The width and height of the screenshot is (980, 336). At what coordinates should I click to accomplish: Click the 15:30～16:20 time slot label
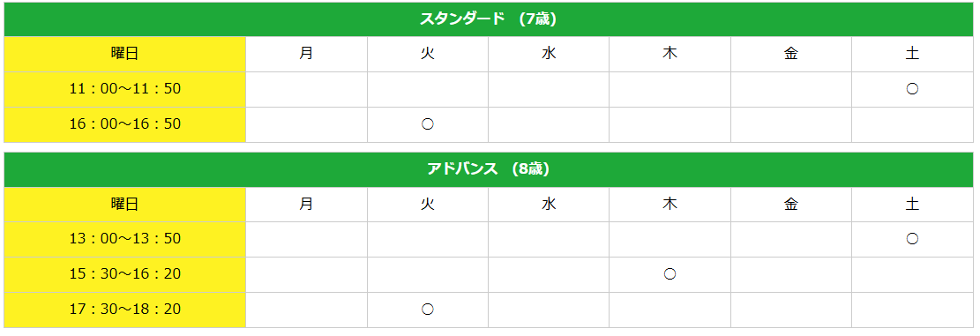[x=125, y=273]
